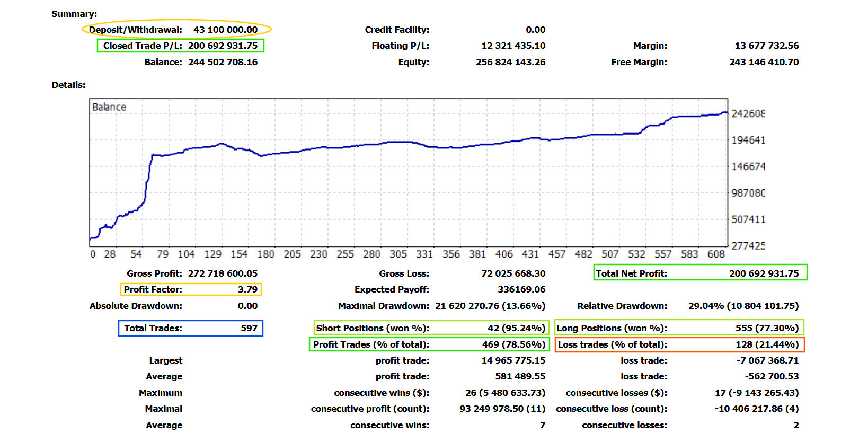Click the Floating P/L amount

[513, 46]
